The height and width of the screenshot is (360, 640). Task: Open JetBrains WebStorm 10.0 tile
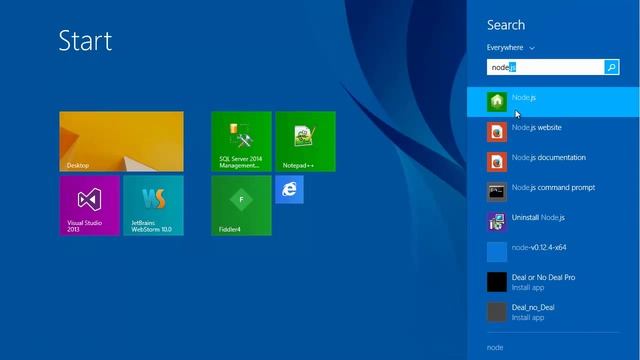click(153, 205)
